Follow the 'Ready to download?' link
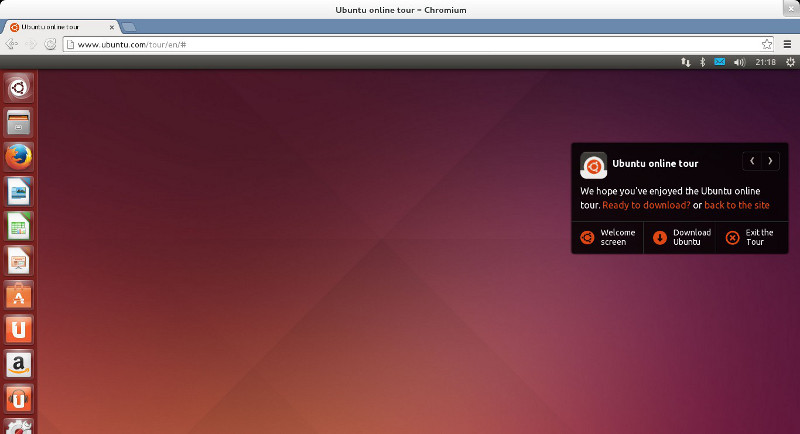The height and width of the screenshot is (434, 800). point(646,205)
